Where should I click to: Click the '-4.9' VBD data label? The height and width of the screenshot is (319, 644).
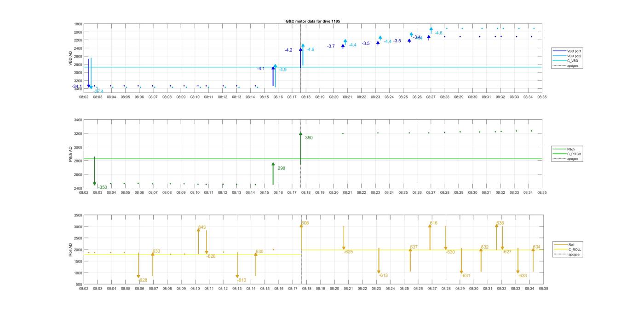coord(282,70)
